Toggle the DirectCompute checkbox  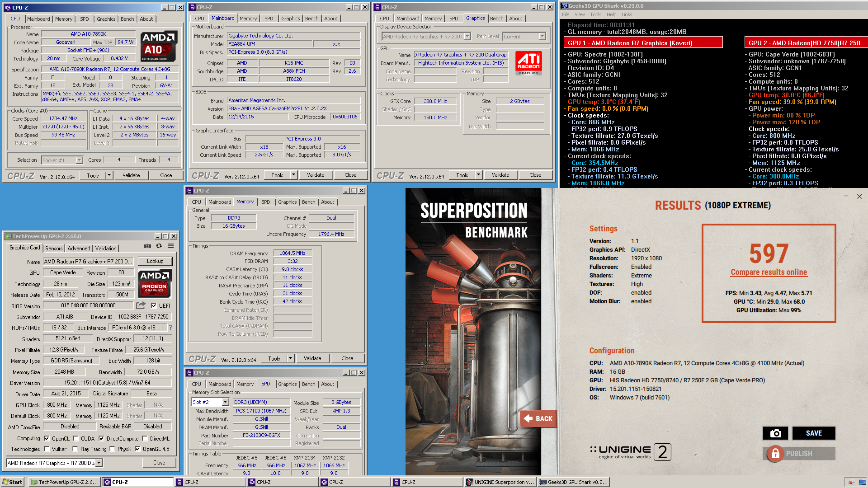tap(101, 438)
